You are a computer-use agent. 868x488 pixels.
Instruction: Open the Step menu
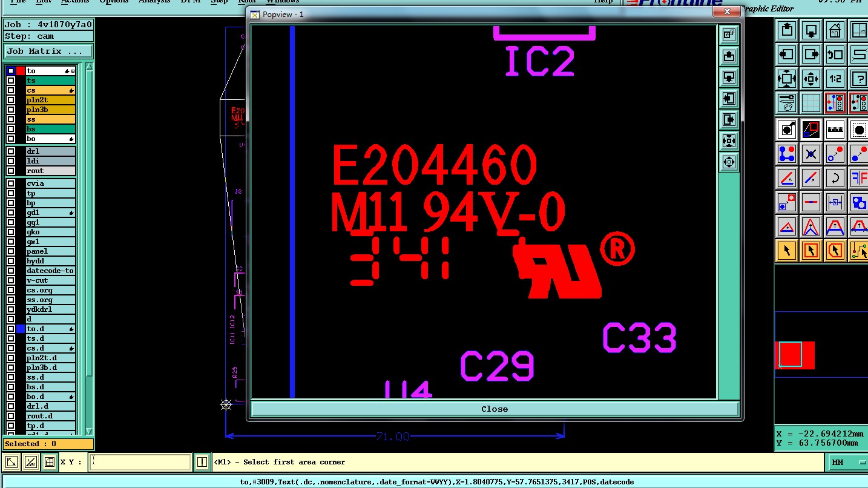coord(219,2)
